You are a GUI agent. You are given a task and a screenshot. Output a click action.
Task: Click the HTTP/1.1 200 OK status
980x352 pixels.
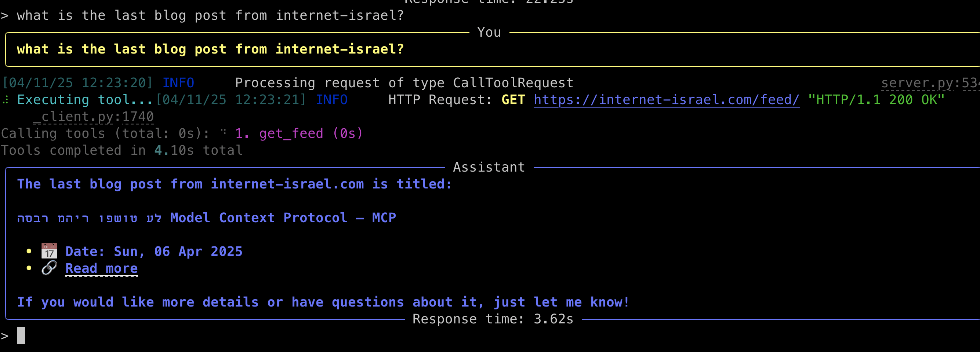[876, 100]
